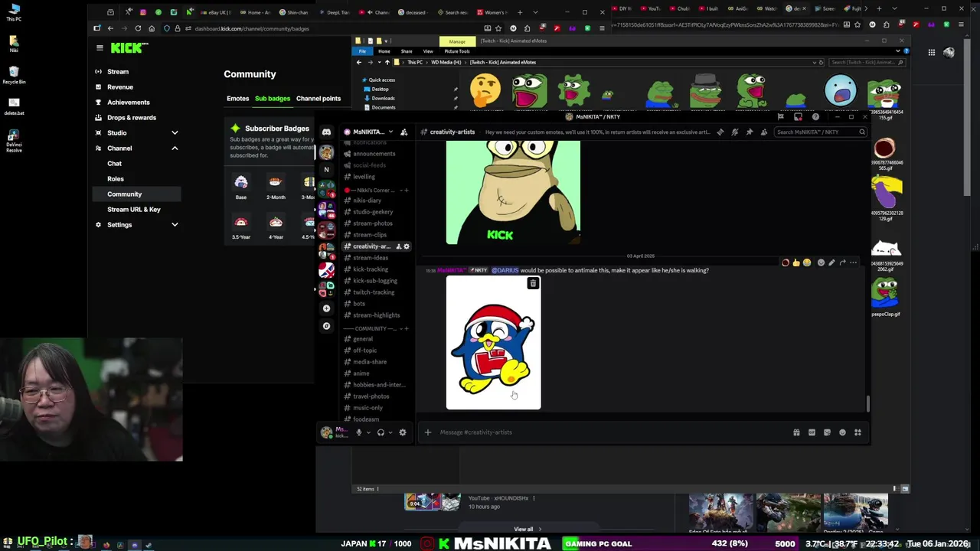The image size is (980, 551).
Task: Select the 3.5-Year subscriber badge
Action: pos(241,227)
